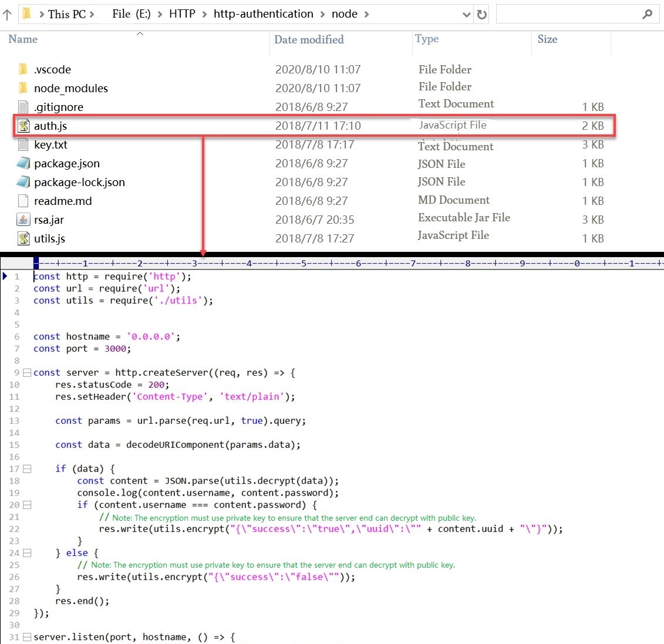Open the node_modules folder icon
This screenshot has height=644, width=664.
point(23,88)
